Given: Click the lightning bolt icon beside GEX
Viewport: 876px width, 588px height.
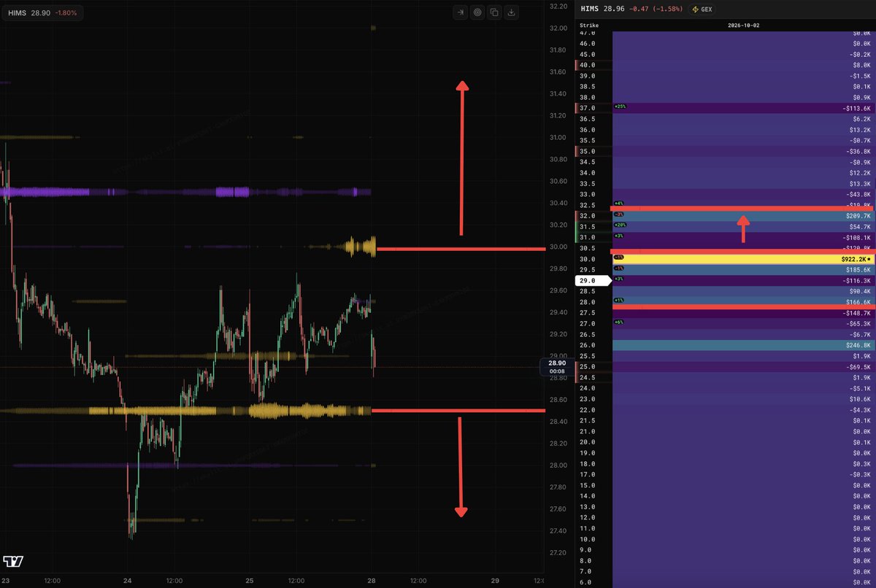Looking at the screenshot, I should tap(696, 10).
